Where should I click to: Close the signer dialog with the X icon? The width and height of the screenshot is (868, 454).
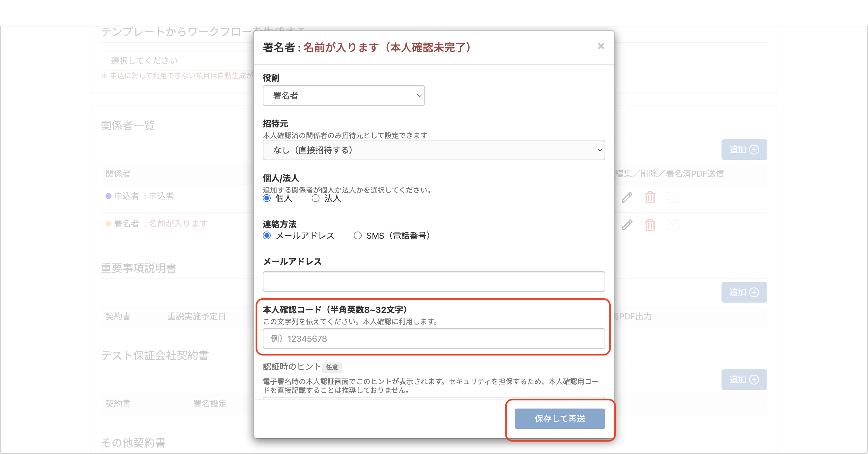click(601, 46)
